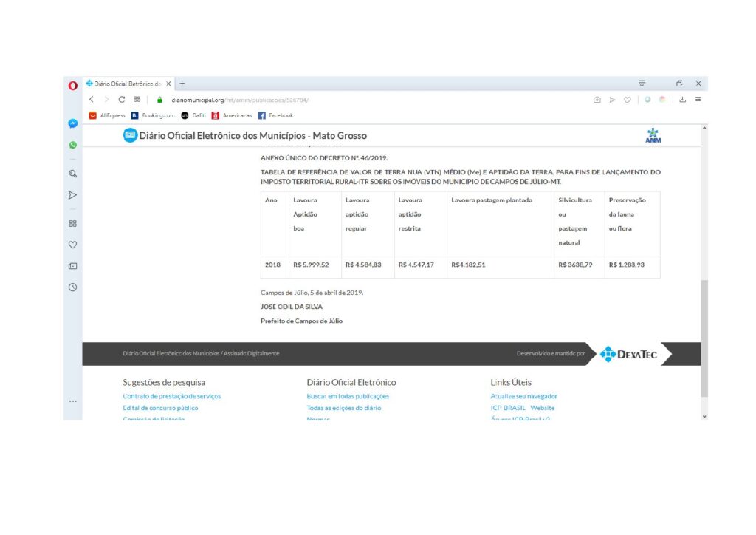756x535 pixels.
Task: Open the downloads icon in toolbar
Action: coord(683,100)
